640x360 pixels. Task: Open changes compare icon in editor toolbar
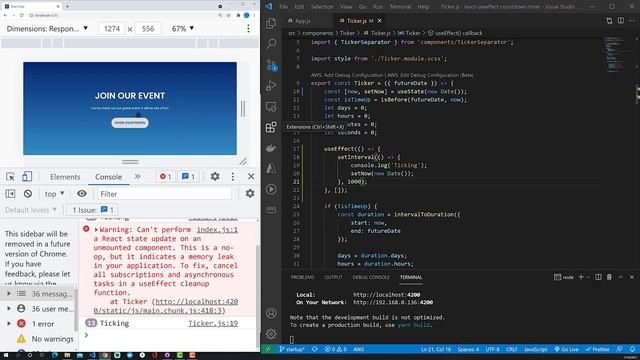(609, 20)
